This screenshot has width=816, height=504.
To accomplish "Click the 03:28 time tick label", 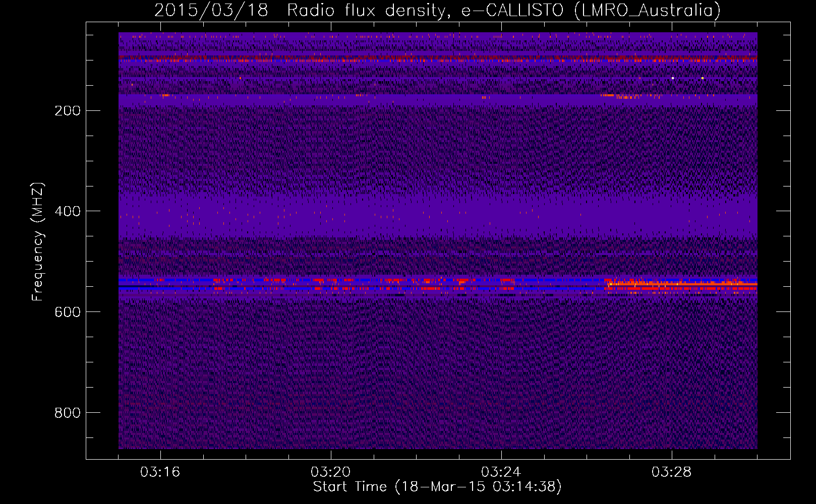I will (x=672, y=472).
